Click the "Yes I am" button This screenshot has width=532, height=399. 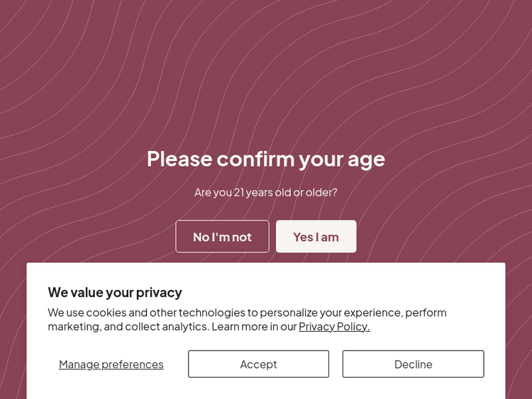pyautogui.click(x=316, y=237)
